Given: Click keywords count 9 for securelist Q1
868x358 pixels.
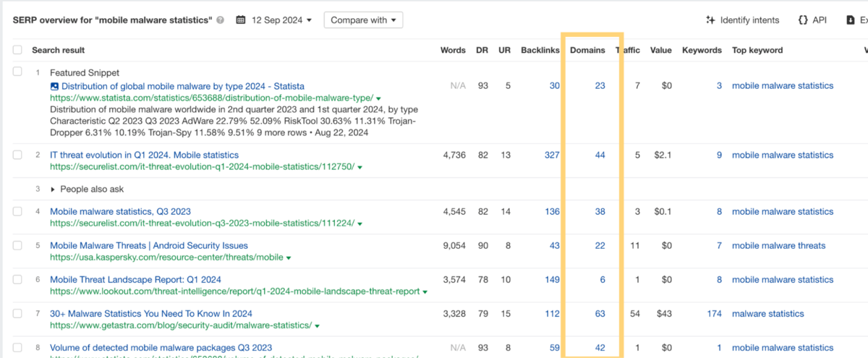Looking at the screenshot, I should [719, 155].
